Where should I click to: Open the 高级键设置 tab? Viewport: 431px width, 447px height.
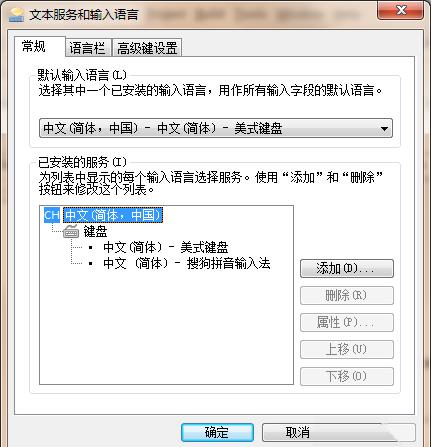click(147, 48)
